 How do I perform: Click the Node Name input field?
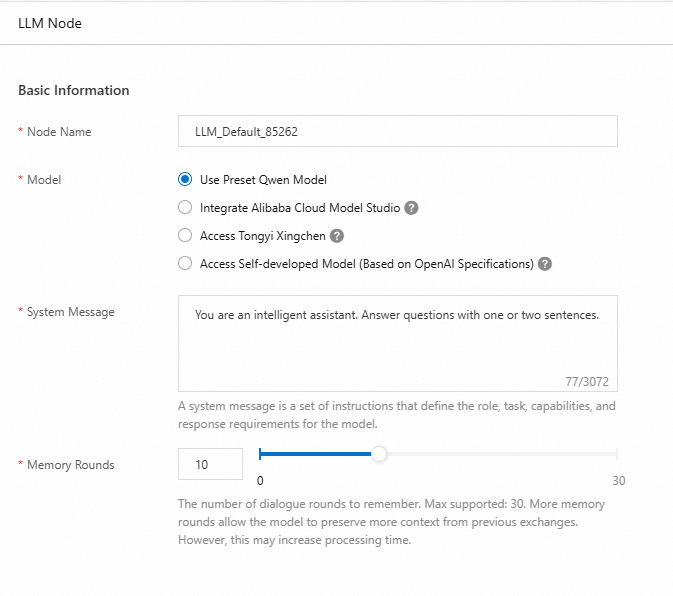[x=397, y=131]
